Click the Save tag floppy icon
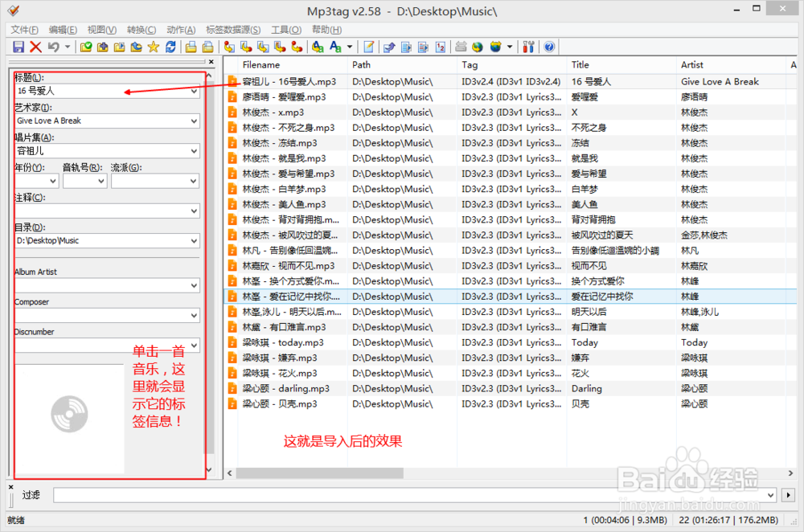 pos(18,47)
